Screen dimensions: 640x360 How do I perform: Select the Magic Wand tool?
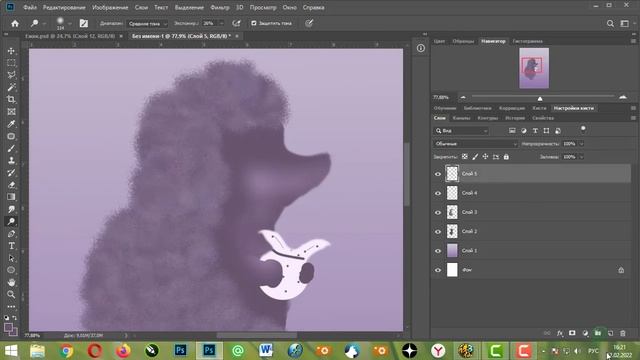(11, 87)
